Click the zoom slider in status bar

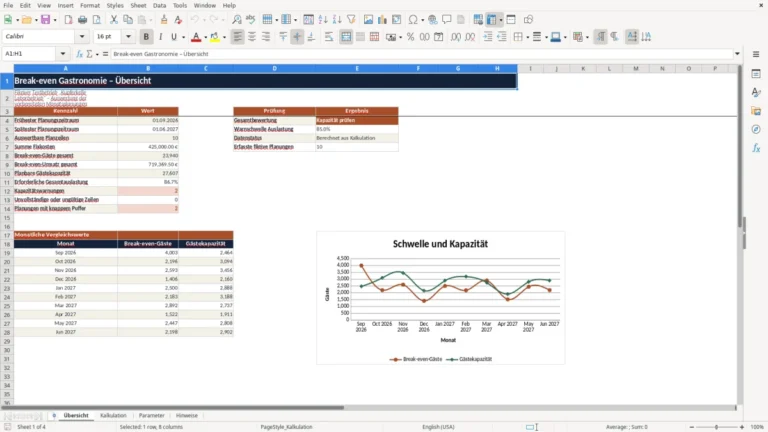click(716, 427)
